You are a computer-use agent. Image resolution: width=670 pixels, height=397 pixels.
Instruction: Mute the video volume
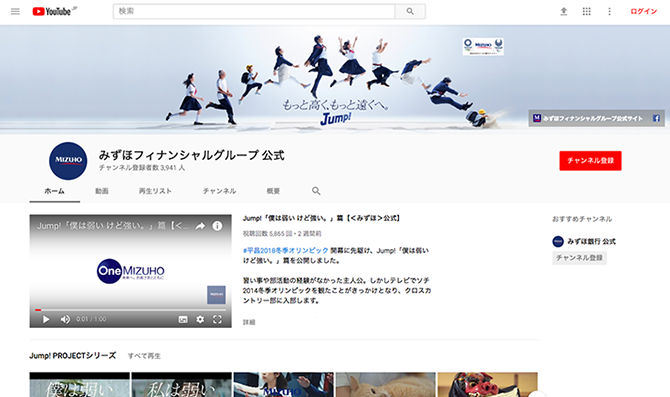(65, 319)
